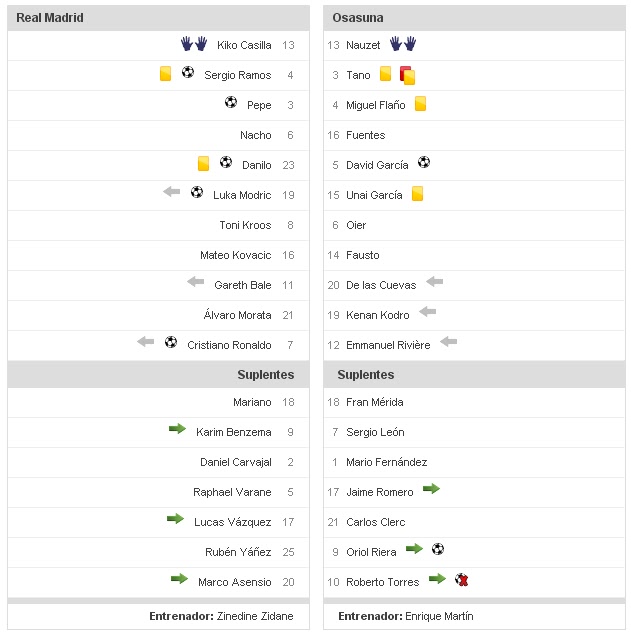The height and width of the screenshot is (637, 631).
Task: Click red card icon next to Tano
Action: click(407, 74)
